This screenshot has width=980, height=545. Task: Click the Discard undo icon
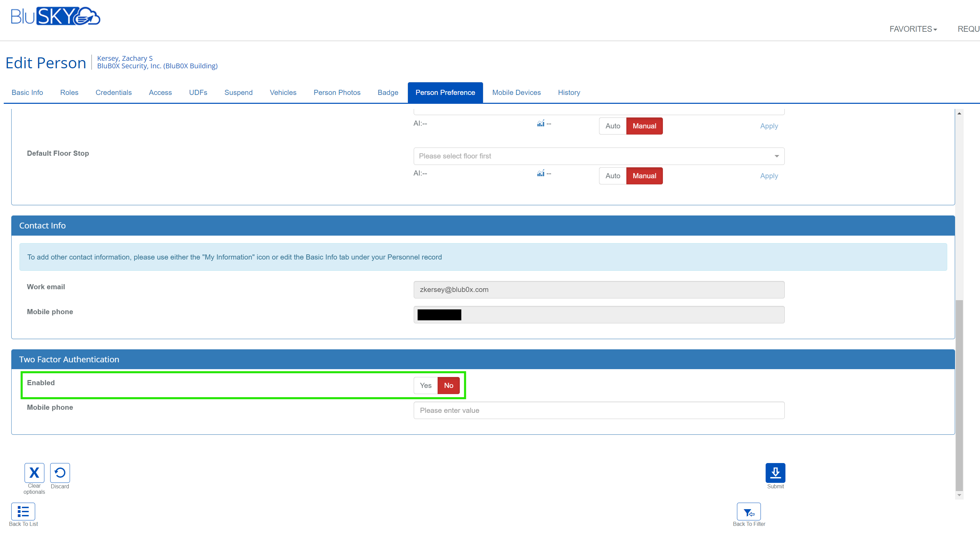[x=60, y=472]
